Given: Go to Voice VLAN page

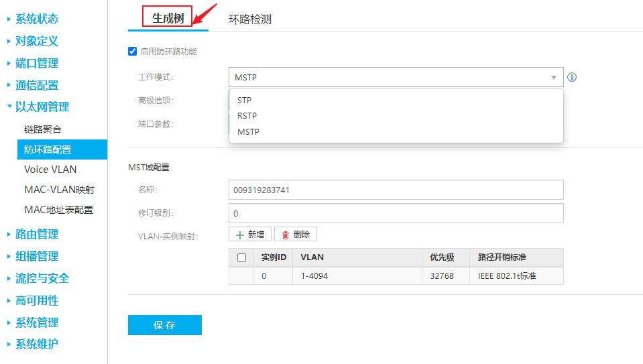Looking at the screenshot, I should (50, 170).
